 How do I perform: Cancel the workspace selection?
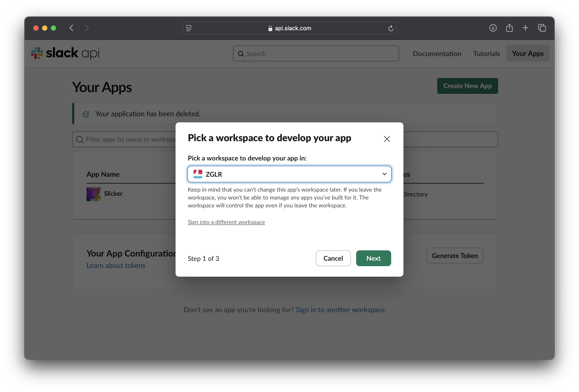point(333,258)
